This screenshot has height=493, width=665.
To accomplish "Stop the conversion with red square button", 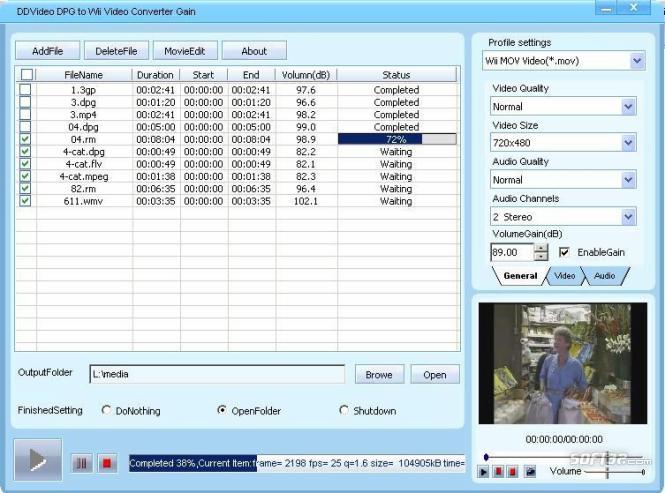I will [x=106, y=463].
